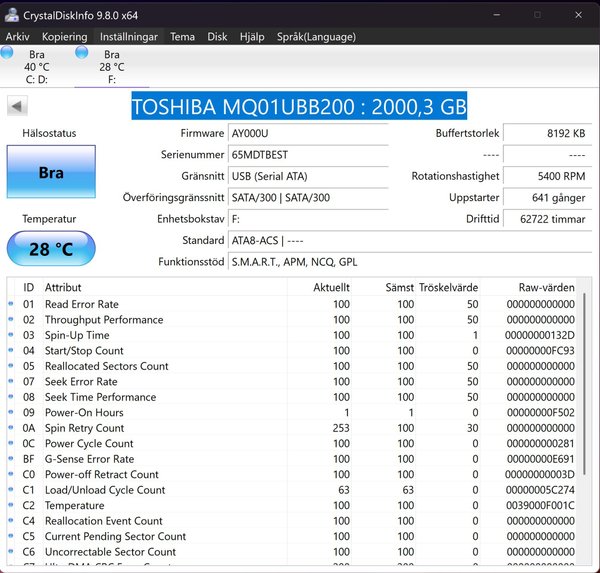Click status dot for Current Pending Sector Count
The height and width of the screenshot is (573, 600).
11,536
